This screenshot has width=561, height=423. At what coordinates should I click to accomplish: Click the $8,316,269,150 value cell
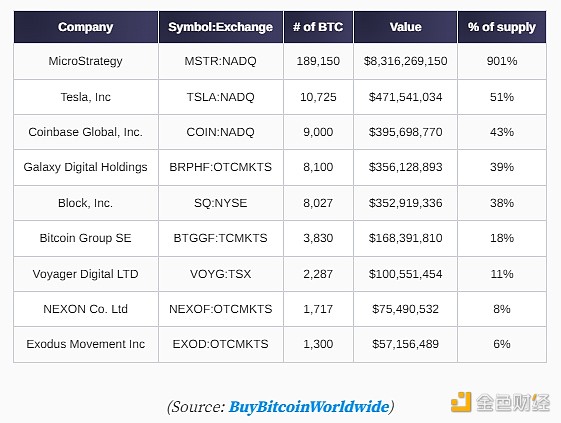point(405,61)
